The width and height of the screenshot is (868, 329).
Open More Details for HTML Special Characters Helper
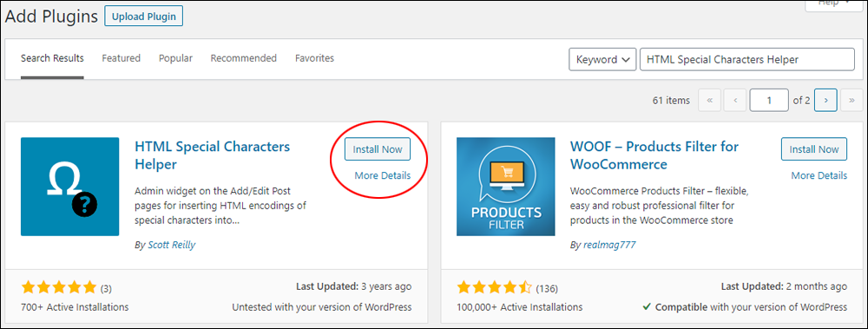coord(383,175)
